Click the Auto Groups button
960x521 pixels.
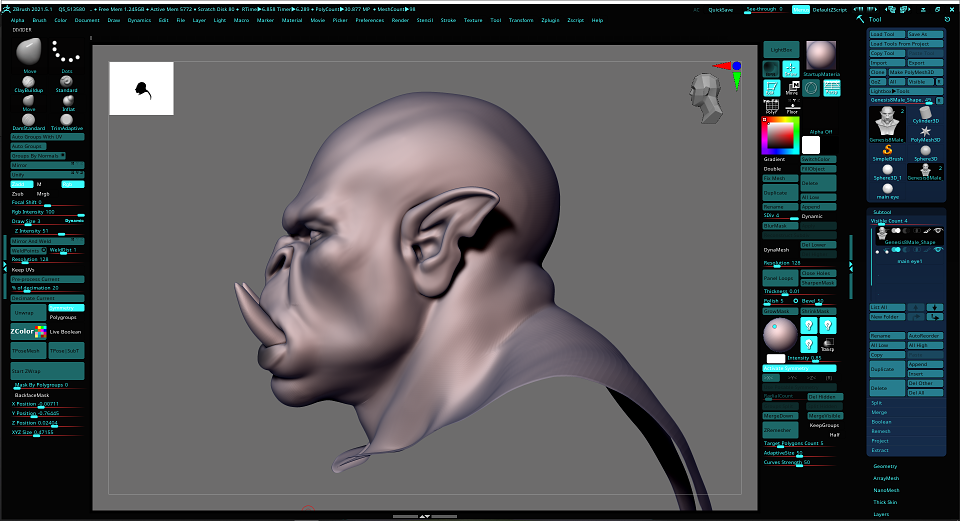[x=28, y=146]
